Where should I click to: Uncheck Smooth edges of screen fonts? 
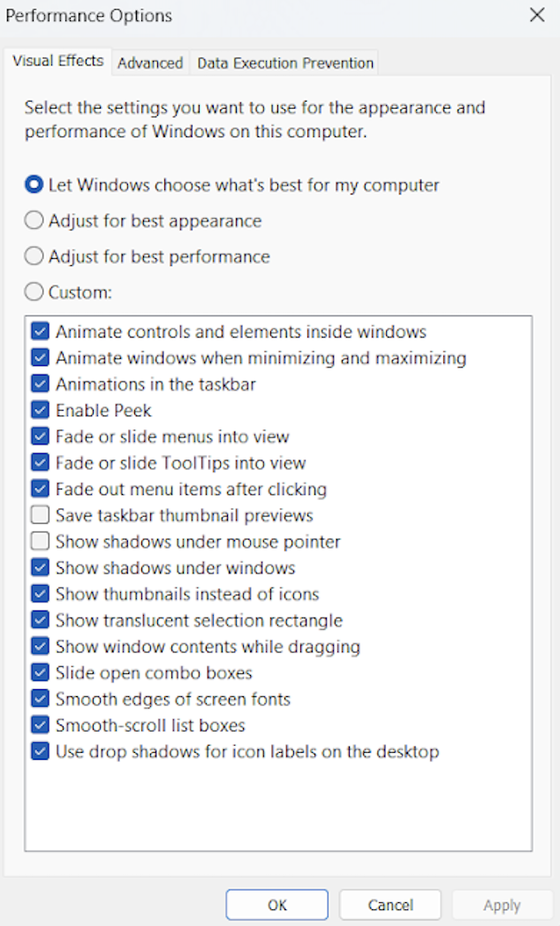40,699
